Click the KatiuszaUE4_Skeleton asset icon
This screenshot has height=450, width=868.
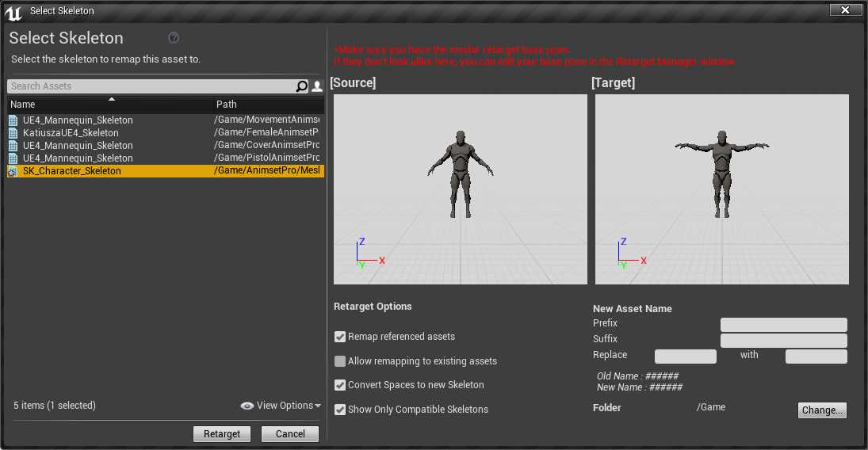click(13, 133)
